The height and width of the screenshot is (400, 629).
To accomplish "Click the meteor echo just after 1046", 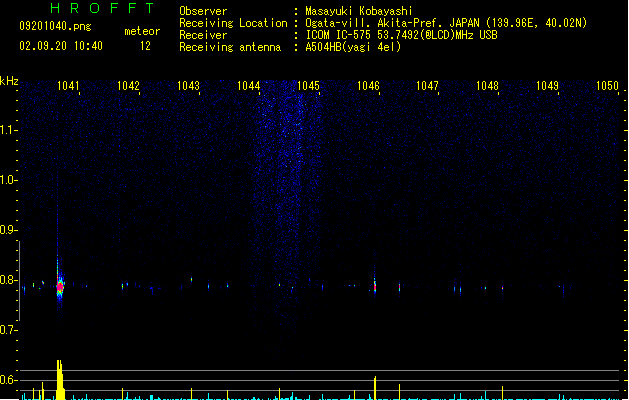I will coord(375,286).
